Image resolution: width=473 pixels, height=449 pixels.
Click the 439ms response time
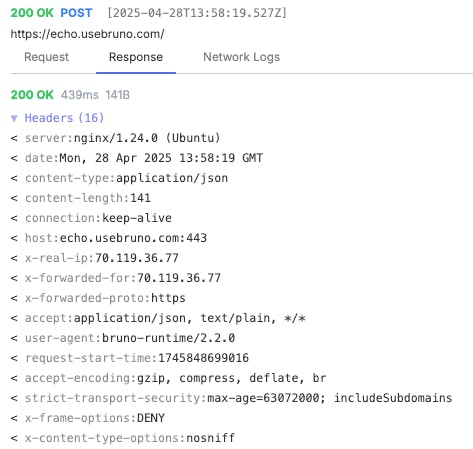click(x=80, y=95)
